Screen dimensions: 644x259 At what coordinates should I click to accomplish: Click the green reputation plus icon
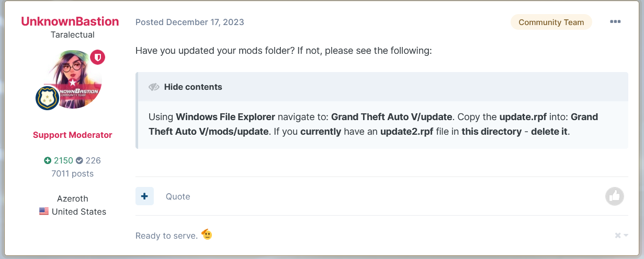coord(48,161)
